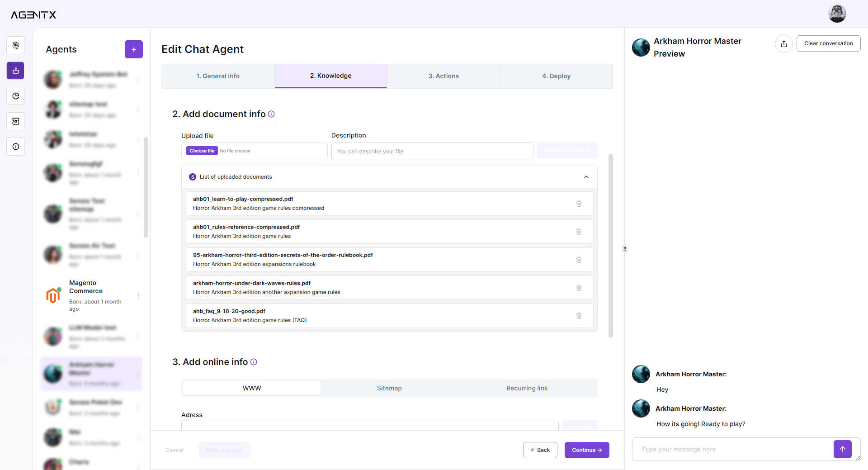Viewport: 868px width, 470px height.
Task: Click the Magento Commerce logo avatar
Action: click(53, 295)
